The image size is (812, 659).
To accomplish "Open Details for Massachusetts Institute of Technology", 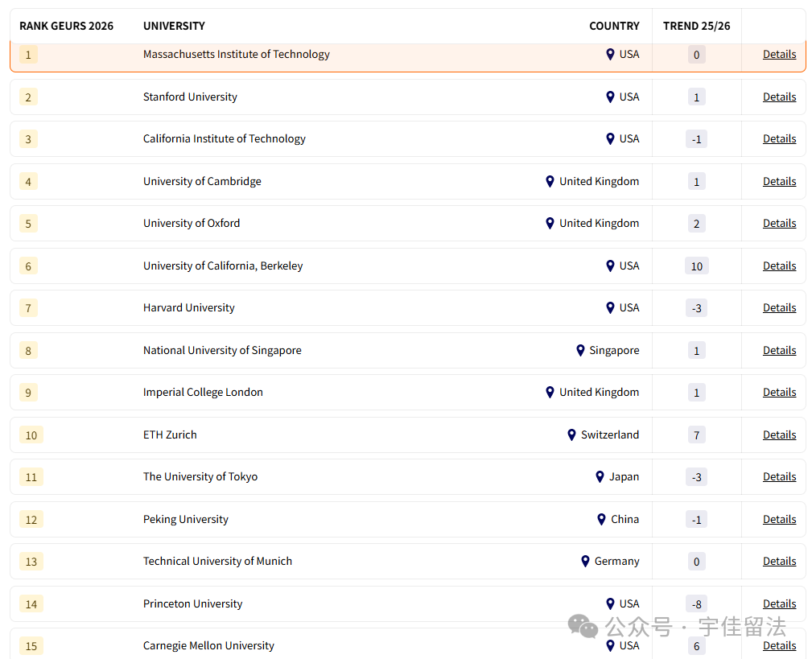I will pos(779,55).
